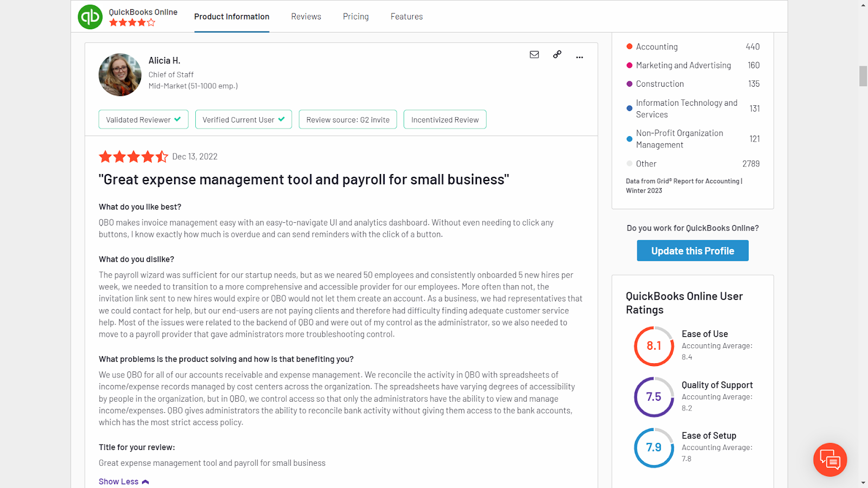Click the Verified Current User badge
This screenshot has height=488, width=868.
coord(244,119)
